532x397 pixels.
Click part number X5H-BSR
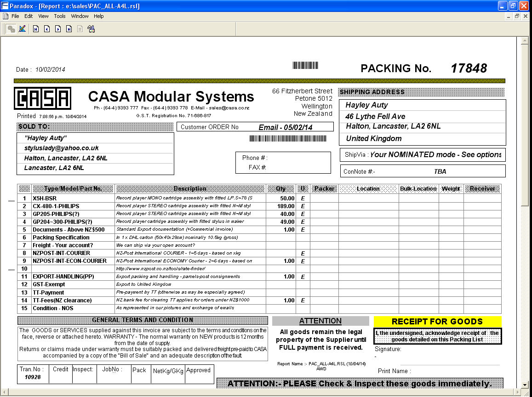45,198
